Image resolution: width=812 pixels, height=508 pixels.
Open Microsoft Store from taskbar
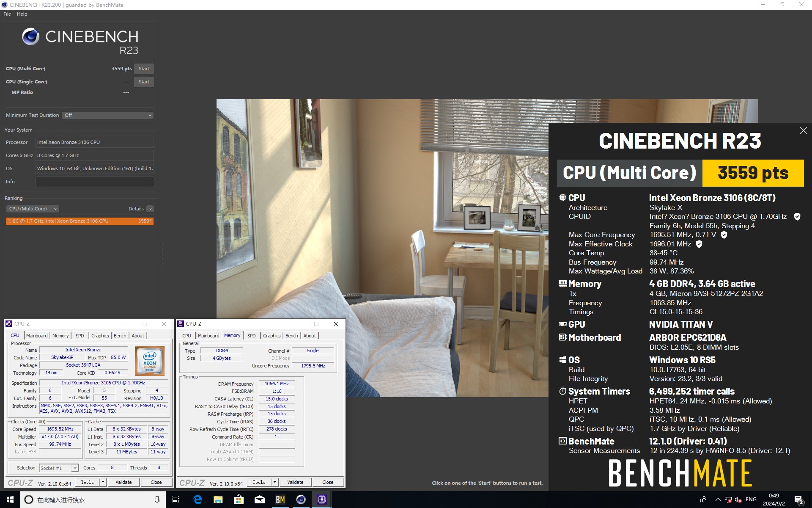coord(239,500)
